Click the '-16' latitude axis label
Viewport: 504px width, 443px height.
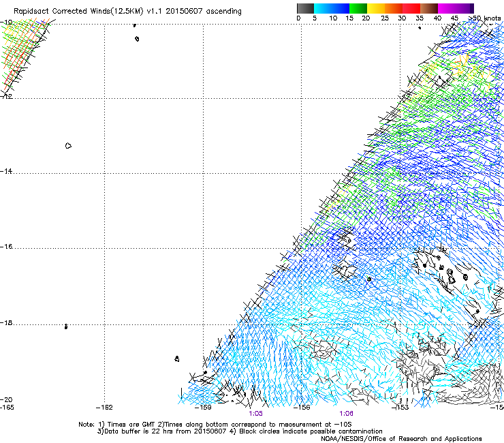coord(6,247)
